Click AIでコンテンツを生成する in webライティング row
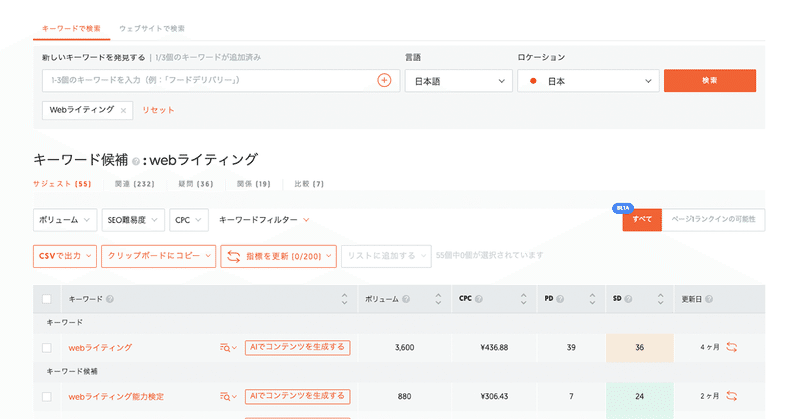 tap(297, 348)
